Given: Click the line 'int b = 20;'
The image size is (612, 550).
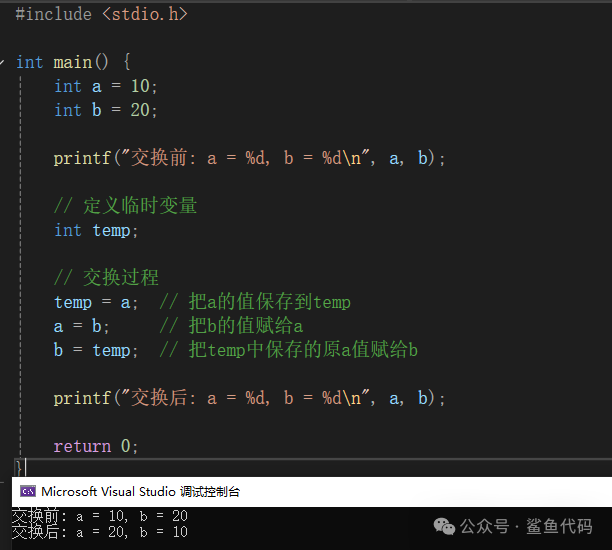Looking at the screenshot, I should (105, 110).
